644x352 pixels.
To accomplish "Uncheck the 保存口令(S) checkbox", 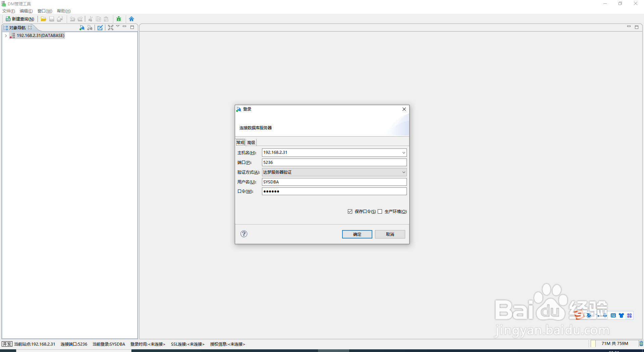I will coord(350,212).
